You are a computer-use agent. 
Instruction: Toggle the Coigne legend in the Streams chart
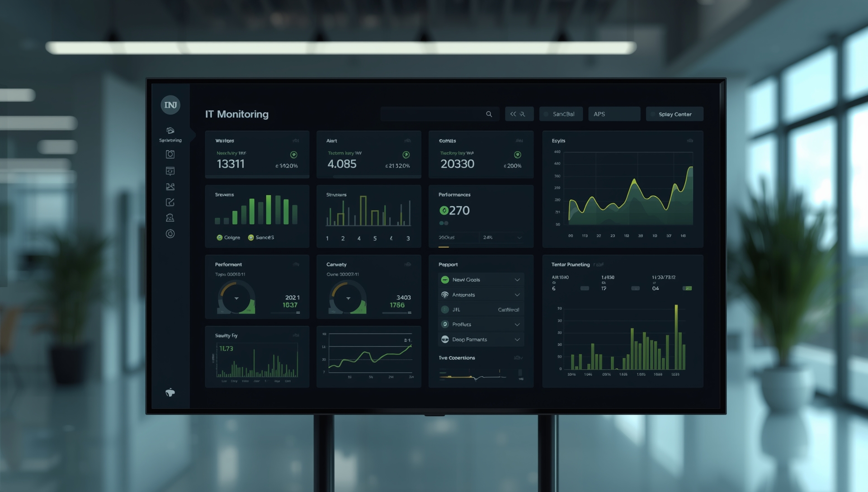(228, 237)
